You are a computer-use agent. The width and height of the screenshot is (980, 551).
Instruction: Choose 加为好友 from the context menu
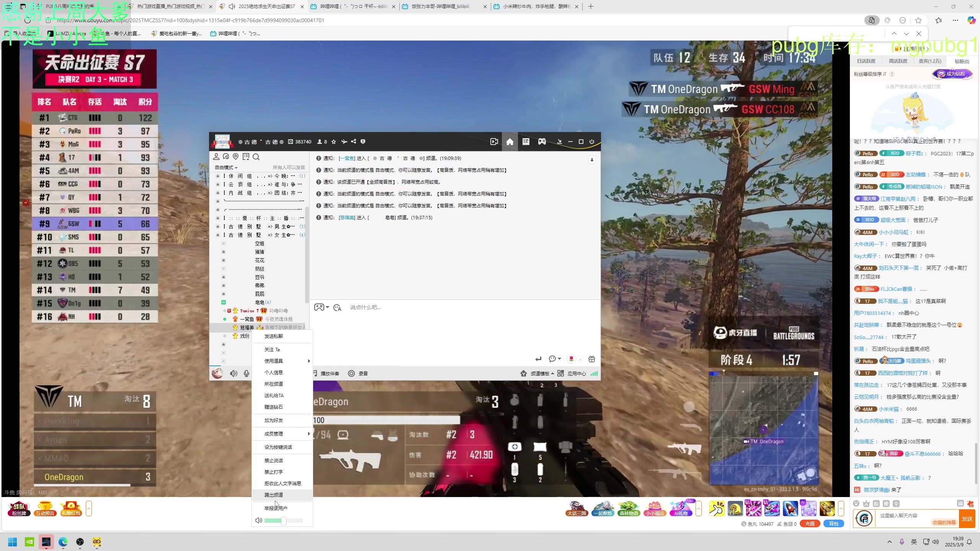pos(274,420)
